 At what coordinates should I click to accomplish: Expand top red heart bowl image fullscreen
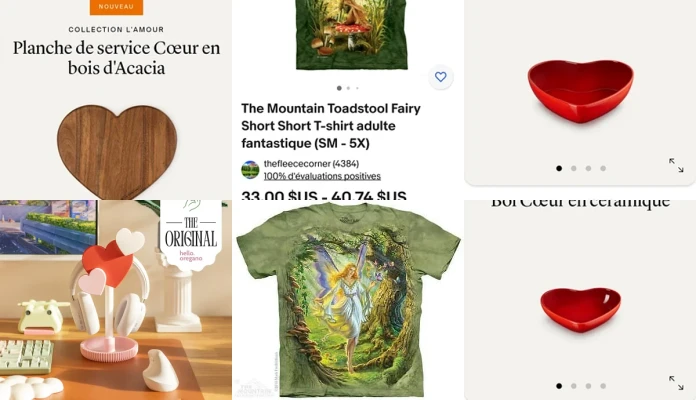[676, 165]
